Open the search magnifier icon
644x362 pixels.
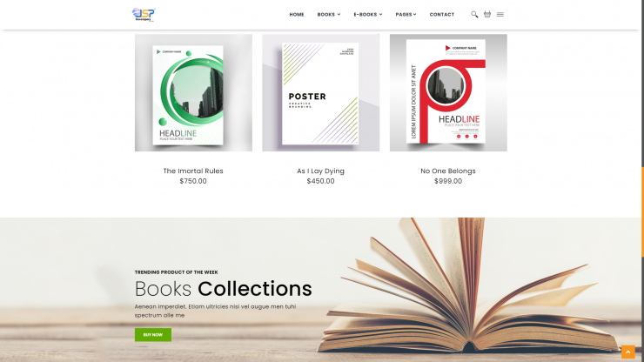(x=474, y=15)
